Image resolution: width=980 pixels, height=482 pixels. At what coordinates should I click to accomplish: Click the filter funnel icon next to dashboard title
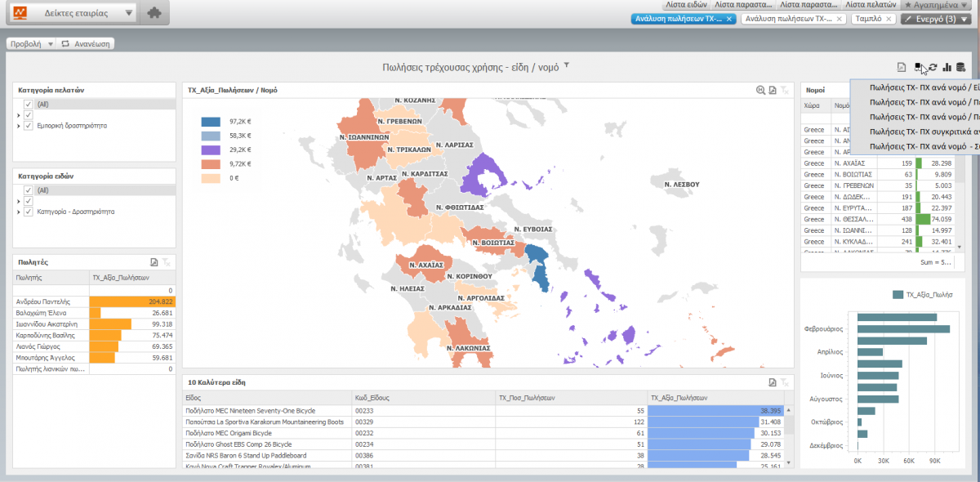567,65
